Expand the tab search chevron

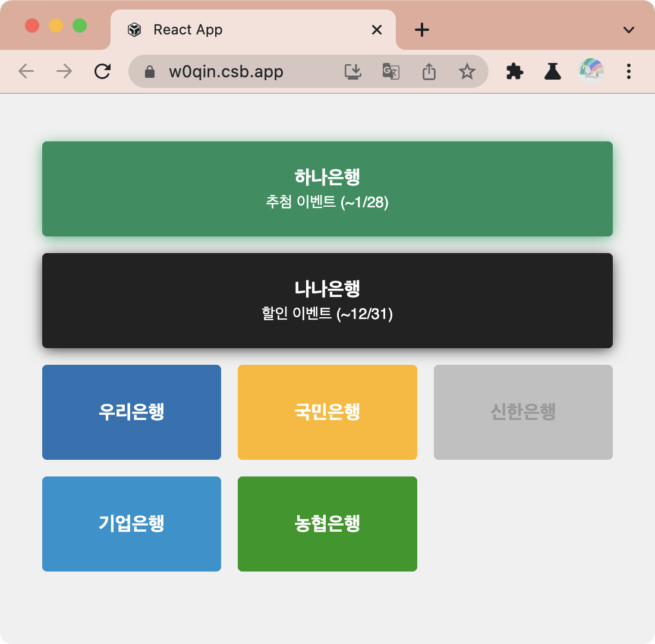(629, 30)
